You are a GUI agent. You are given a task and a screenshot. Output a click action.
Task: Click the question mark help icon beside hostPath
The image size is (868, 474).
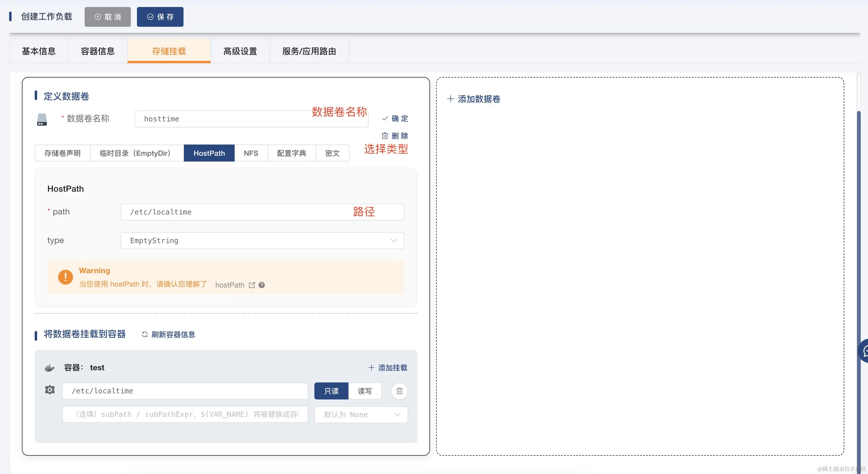tap(261, 285)
